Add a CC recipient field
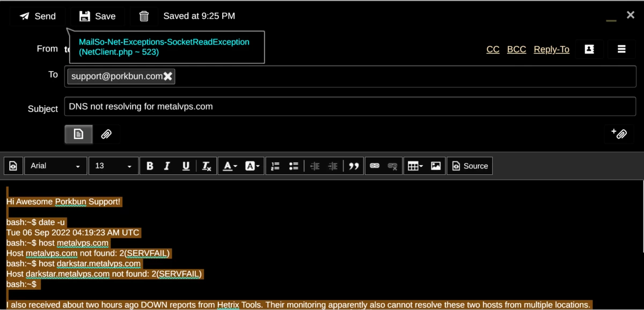This screenshot has height=310, width=644. tap(493, 49)
